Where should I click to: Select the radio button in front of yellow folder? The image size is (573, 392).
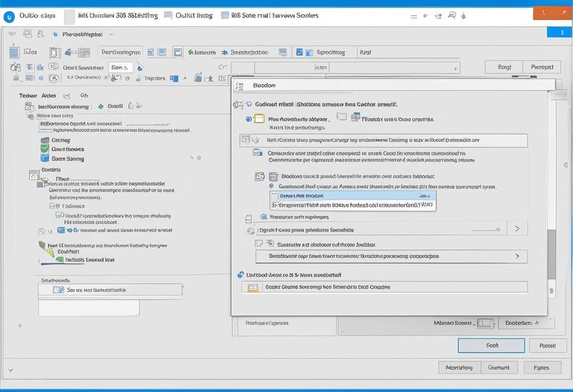coord(249,119)
